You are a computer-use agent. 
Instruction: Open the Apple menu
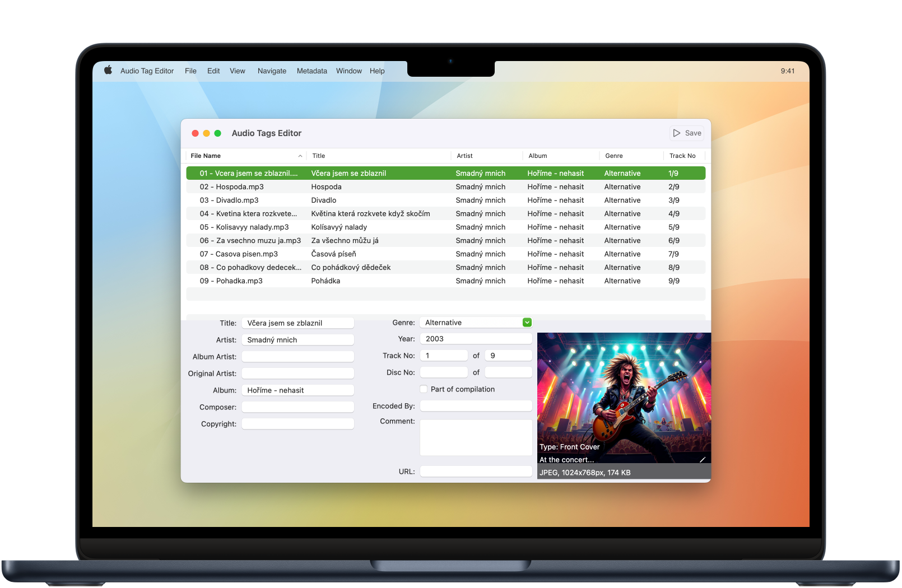tap(107, 71)
